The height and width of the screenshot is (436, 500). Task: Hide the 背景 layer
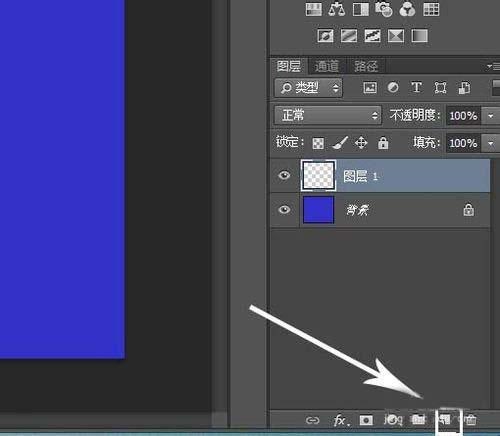pyautogui.click(x=284, y=210)
